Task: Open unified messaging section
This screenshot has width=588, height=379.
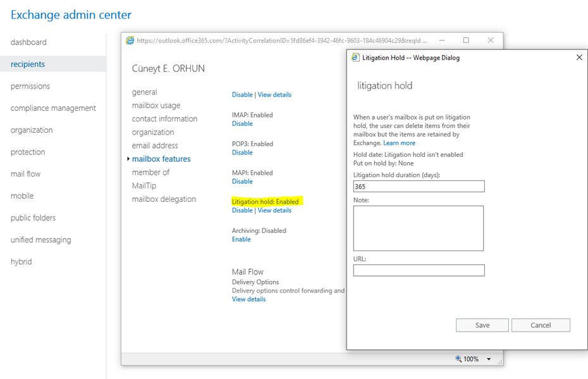Action: (x=41, y=240)
